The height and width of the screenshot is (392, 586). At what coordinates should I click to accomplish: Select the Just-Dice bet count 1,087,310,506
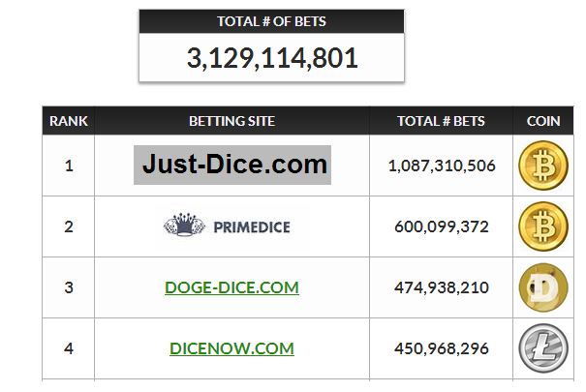tap(442, 166)
